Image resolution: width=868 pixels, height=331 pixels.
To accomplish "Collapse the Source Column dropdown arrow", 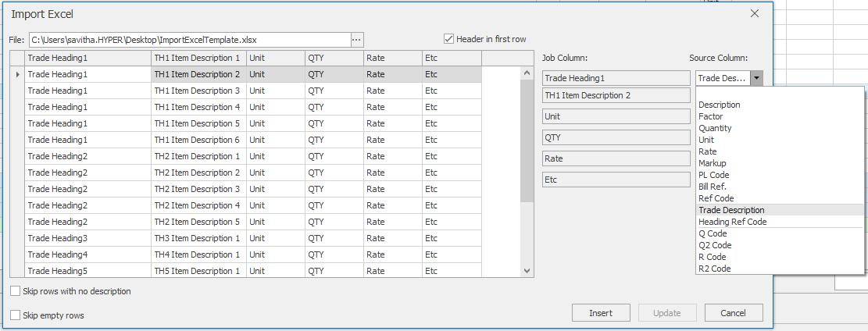I will point(756,78).
